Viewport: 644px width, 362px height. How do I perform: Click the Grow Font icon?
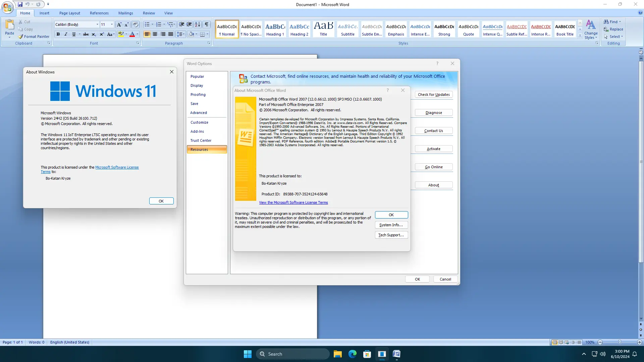(x=119, y=24)
